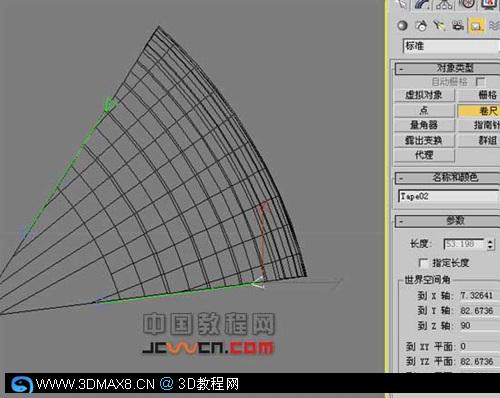The width and height of the screenshot is (500, 398).
Task: Collapse the 对象类型 rollout
Action: (447, 69)
